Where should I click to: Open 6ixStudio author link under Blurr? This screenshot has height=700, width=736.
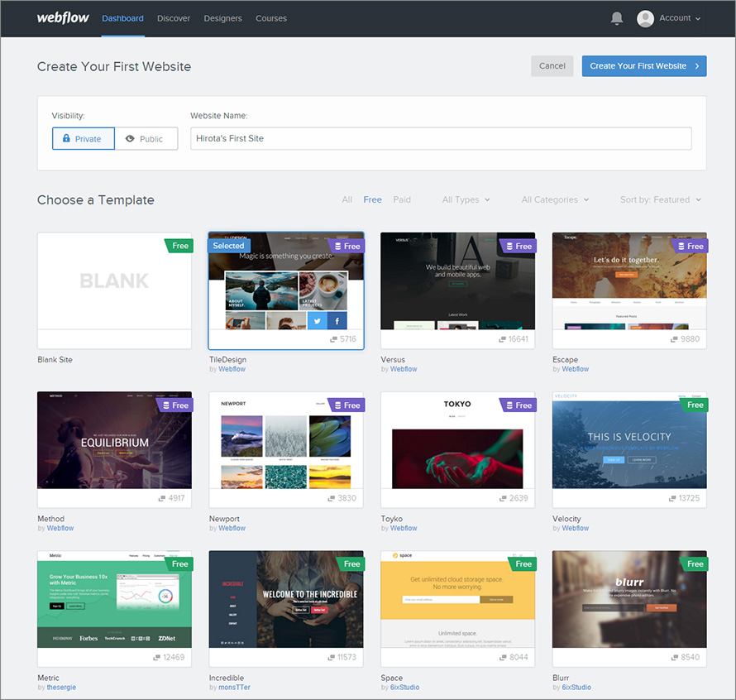pos(576,688)
